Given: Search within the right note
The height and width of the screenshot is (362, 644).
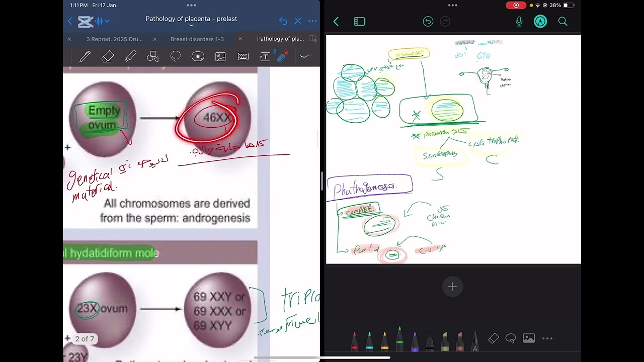Looking at the screenshot, I should 562,22.
